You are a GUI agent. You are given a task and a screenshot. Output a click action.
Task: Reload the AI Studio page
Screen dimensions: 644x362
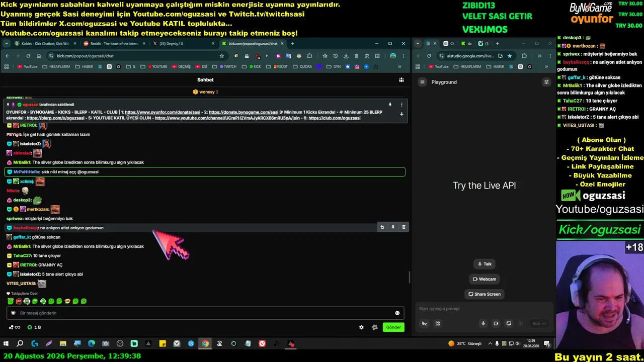[x=429, y=56]
